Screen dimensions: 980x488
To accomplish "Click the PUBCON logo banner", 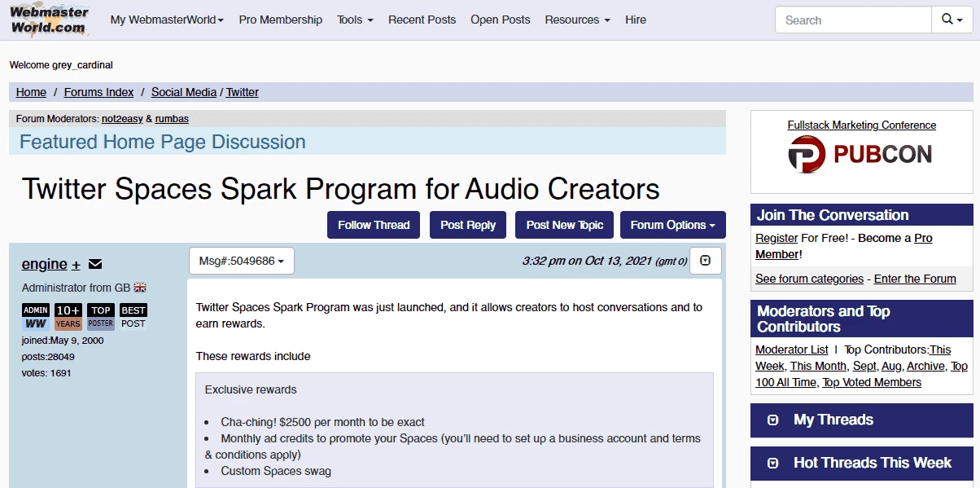I will pyautogui.click(x=861, y=154).
